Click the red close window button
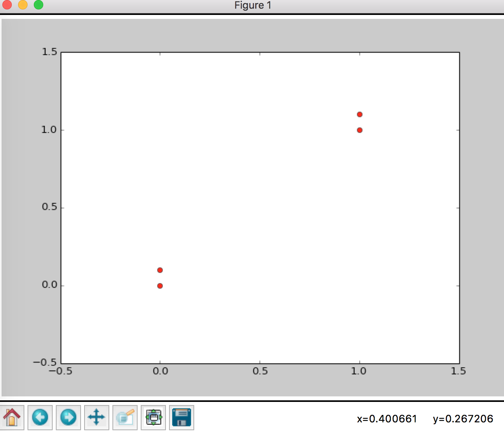The height and width of the screenshot is (431, 504). [7, 5]
